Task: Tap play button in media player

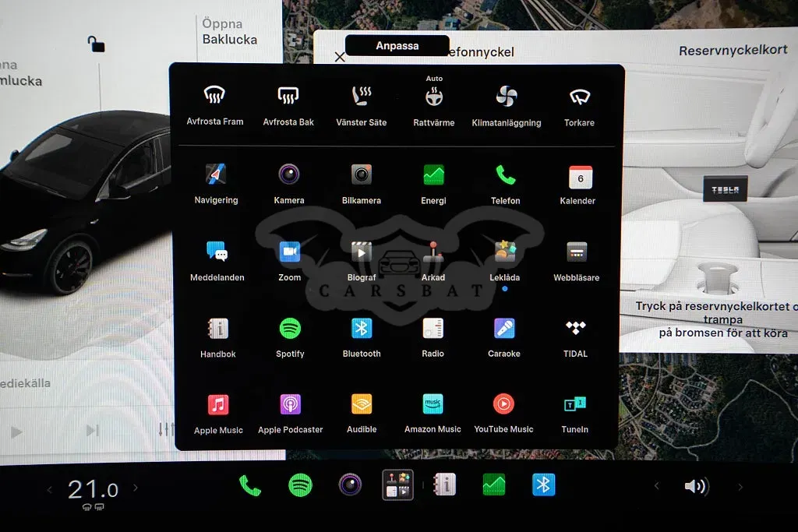Action: [16, 432]
